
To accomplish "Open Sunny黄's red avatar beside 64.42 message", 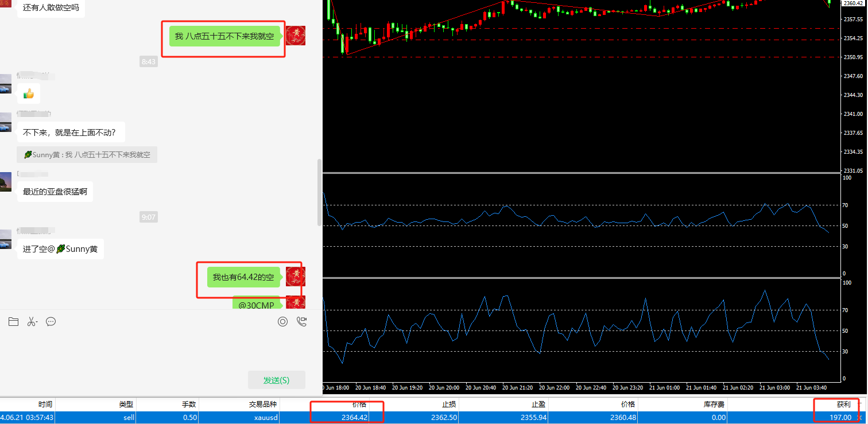I will pyautogui.click(x=295, y=277).
